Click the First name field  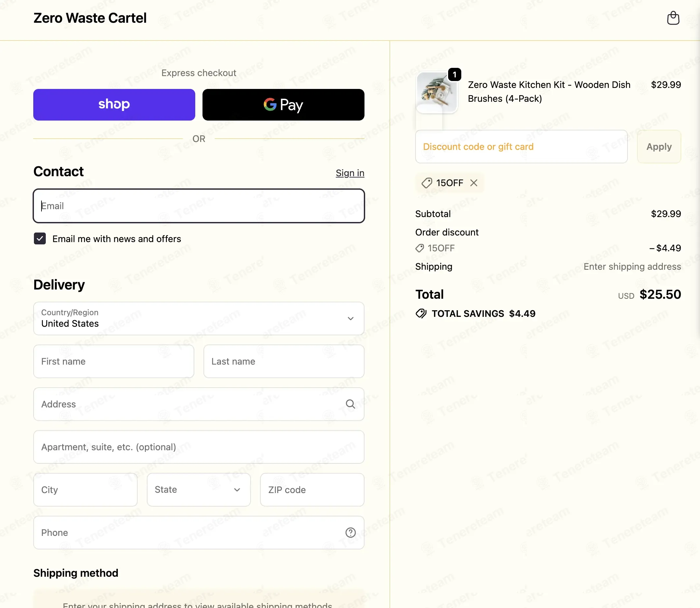point(114,361)
